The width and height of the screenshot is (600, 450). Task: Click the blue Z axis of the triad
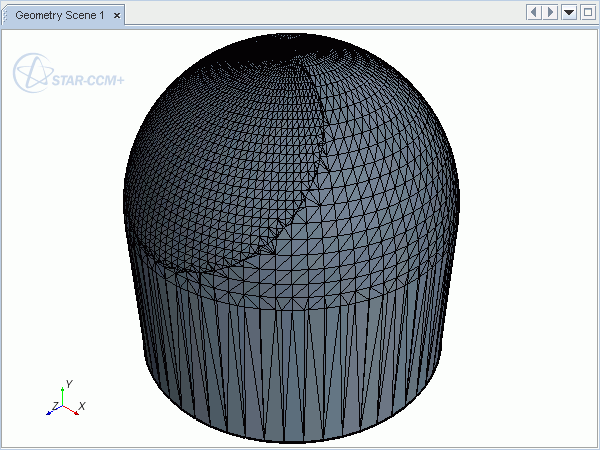53,409
